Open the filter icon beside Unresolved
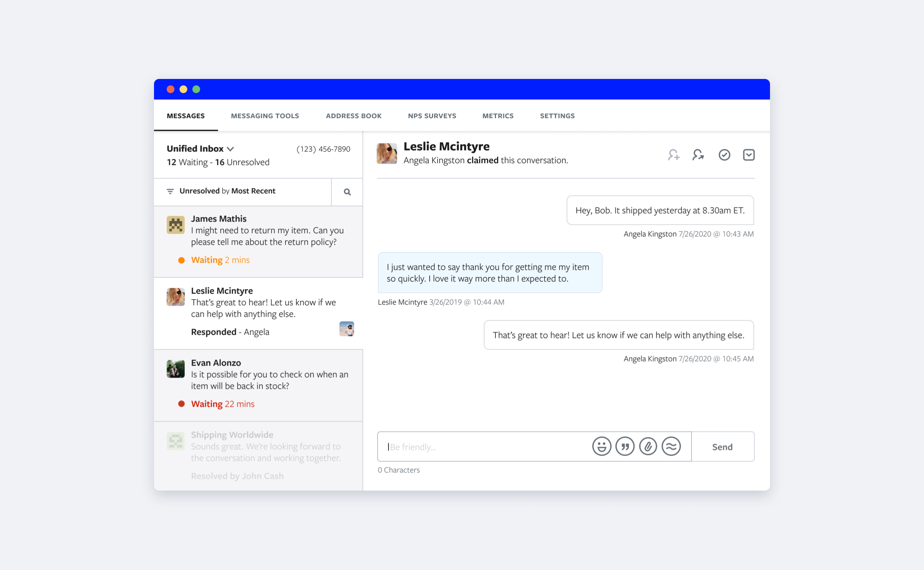Screen dimensions: 924x570 170,192
